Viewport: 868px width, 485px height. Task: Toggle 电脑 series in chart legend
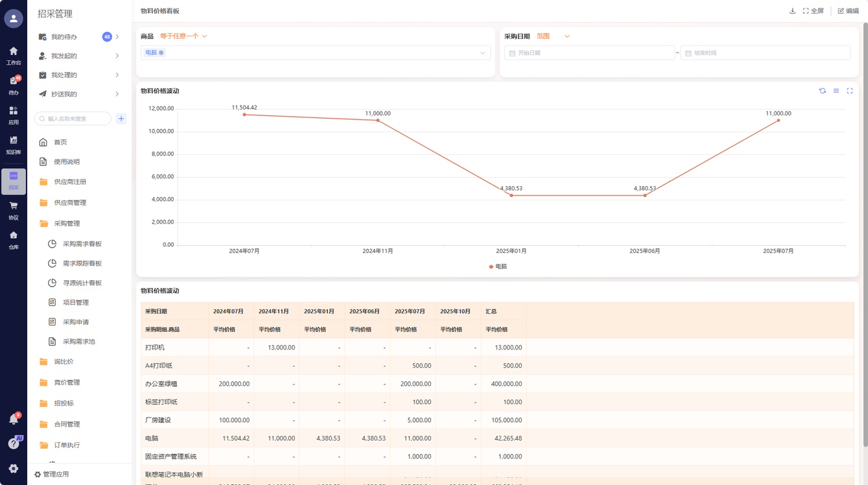[x=498, y=266]
